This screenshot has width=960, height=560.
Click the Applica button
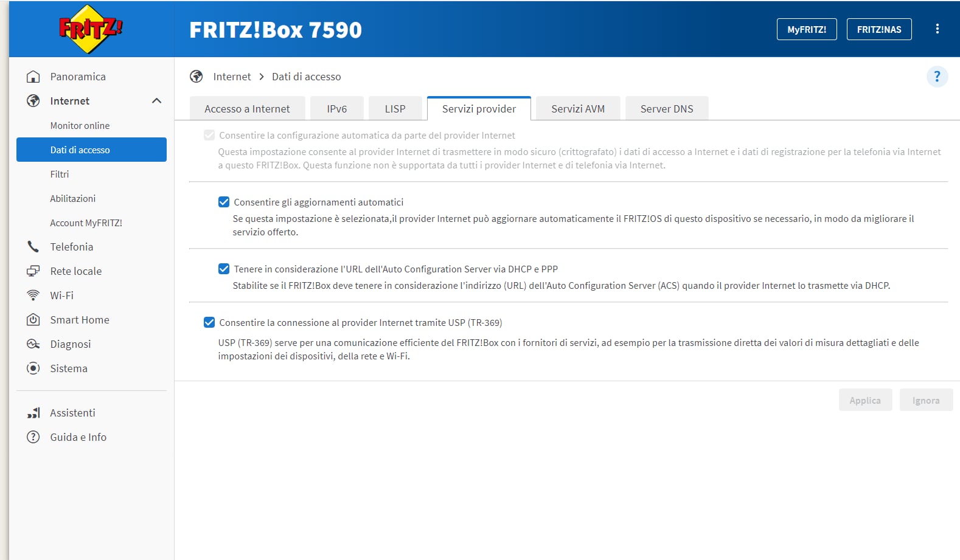pyautogui.click(x=865, y=400)
